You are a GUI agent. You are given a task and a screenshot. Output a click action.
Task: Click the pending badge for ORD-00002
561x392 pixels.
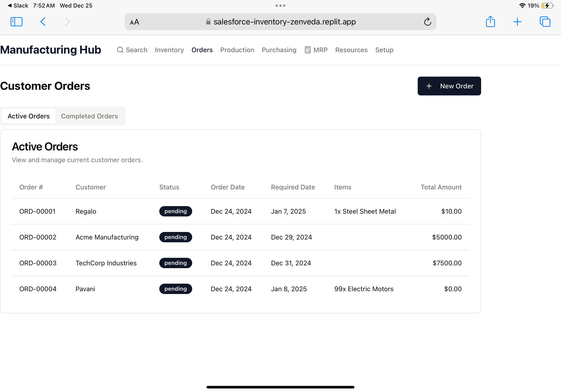coord(175,237)
